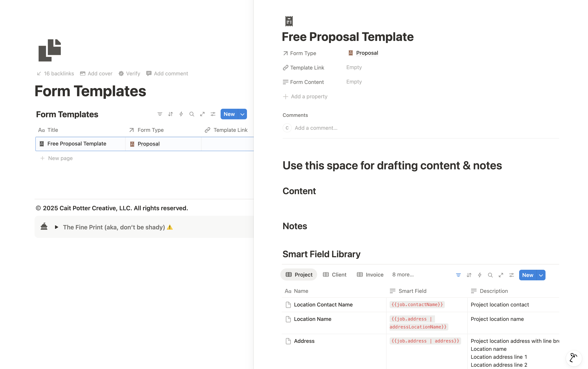Click lightning automations icon in Smart Field Library

pos(480,275)
